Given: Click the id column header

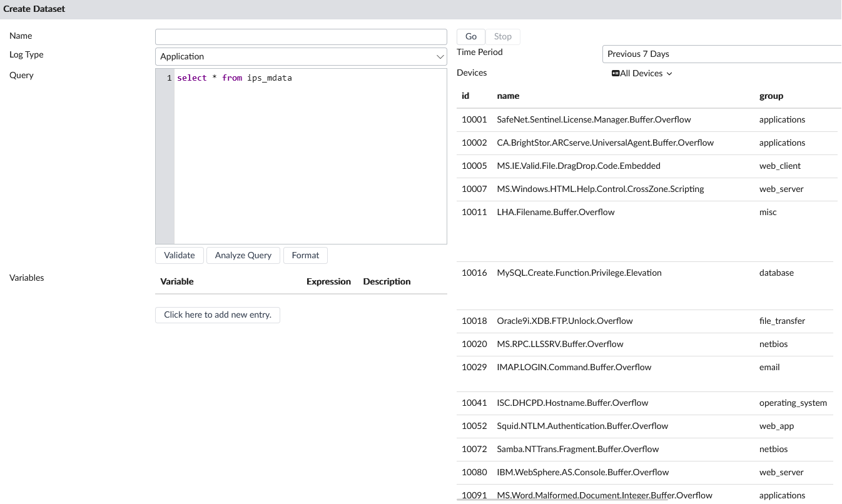Looking at the screenshot, I should (465, 96).
